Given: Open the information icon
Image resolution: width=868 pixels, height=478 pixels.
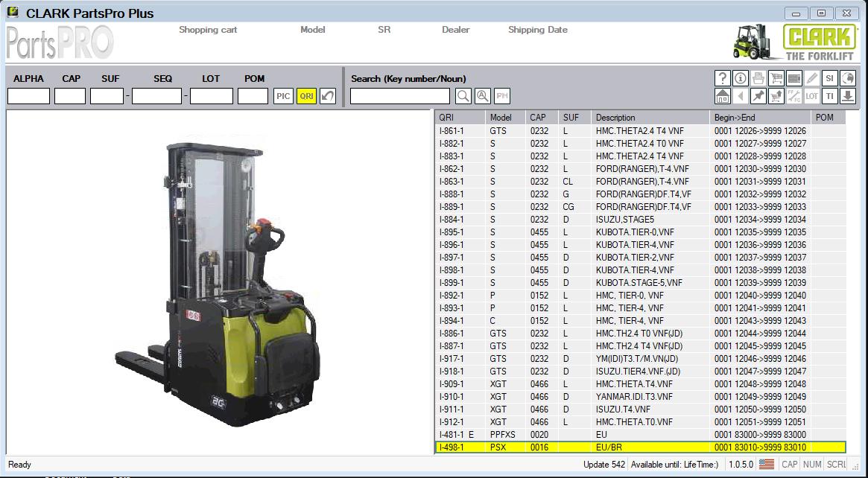Looking at the screenshot, I should point(740,78).
